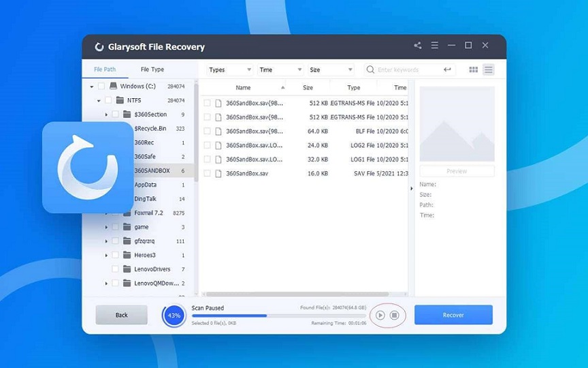
Task: Sort by the Time column header
Action: (x=399, y=87)
